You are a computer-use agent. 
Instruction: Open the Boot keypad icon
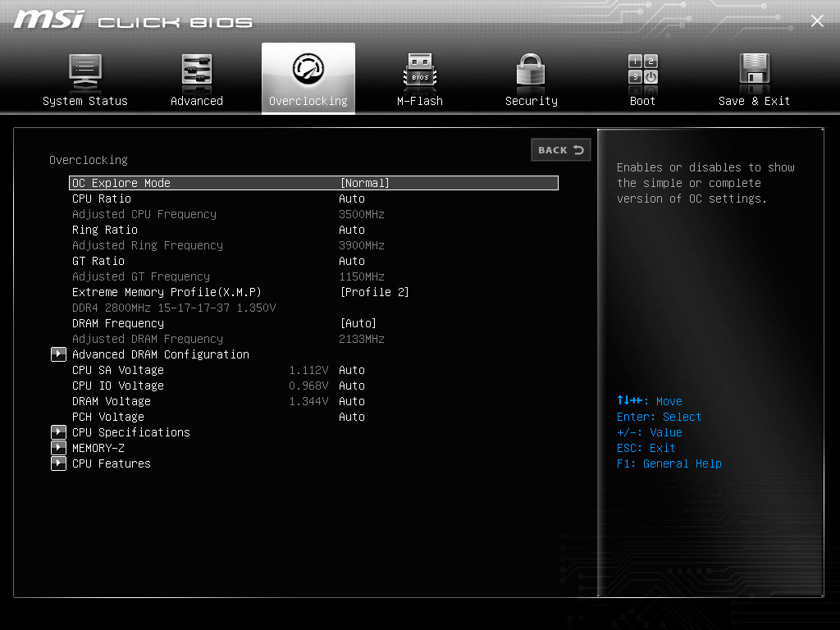643,70
